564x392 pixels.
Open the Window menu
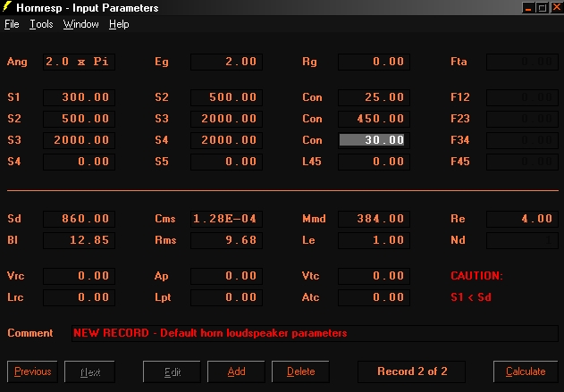click(81, 24)
